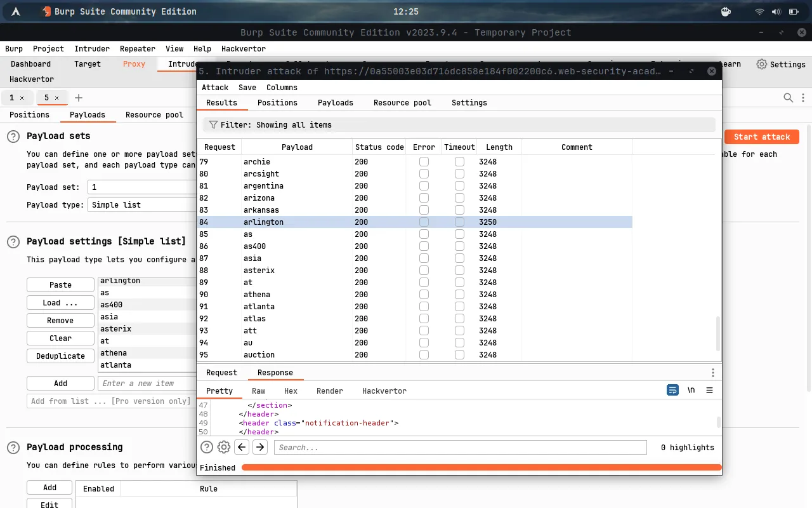Open the Payload type Simple list dropdown
This screenshot has width=812, height=508.
[x=143, y=205]
